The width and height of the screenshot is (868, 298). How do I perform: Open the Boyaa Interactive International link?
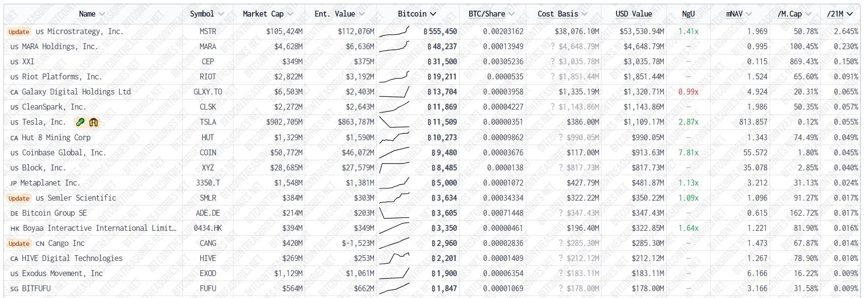[99, 228]
